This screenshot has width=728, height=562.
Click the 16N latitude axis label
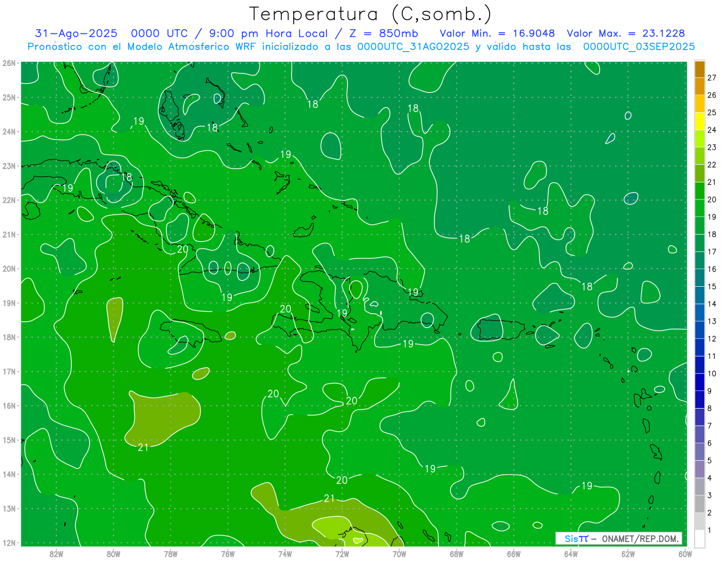8,406
